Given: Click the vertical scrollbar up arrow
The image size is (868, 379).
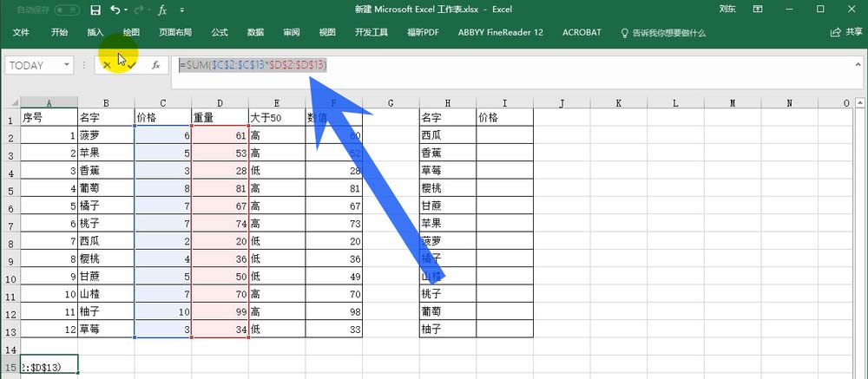Looking at the screenshot, I should click(859, 102).
